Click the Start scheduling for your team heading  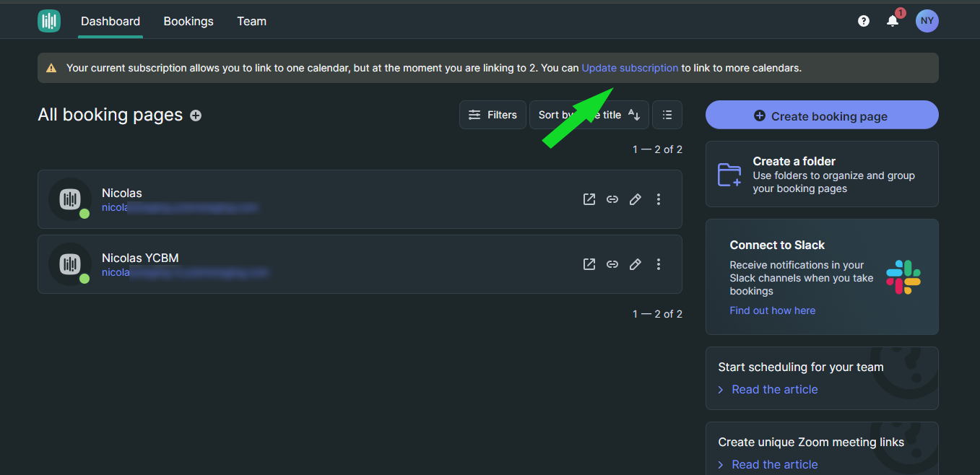(801, 367)
